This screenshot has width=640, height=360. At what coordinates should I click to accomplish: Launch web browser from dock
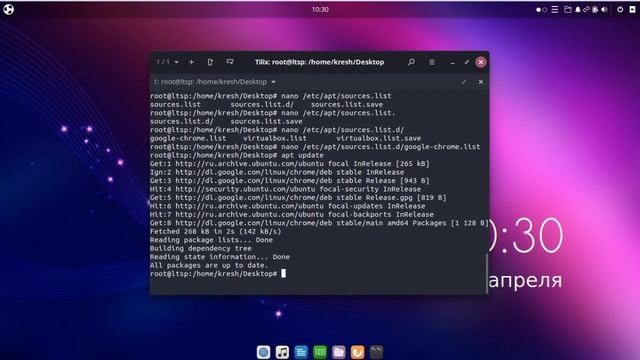coord(263,352)
